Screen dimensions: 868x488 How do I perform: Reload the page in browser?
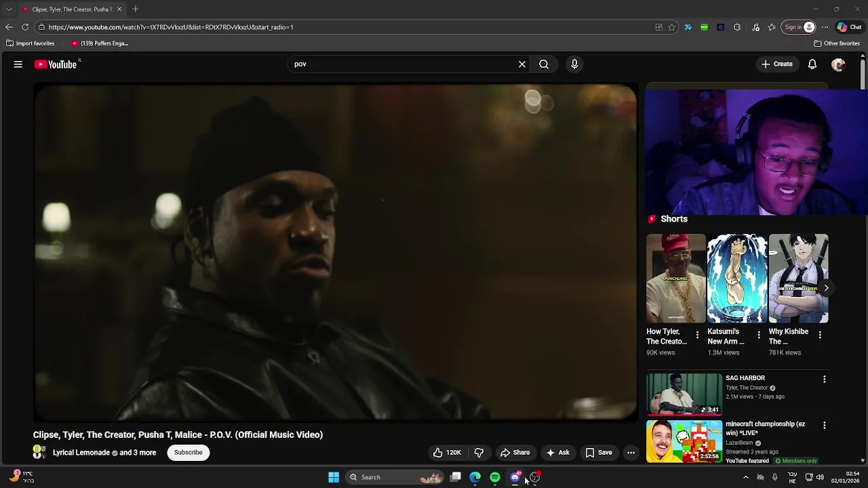[x=25, y=27]
